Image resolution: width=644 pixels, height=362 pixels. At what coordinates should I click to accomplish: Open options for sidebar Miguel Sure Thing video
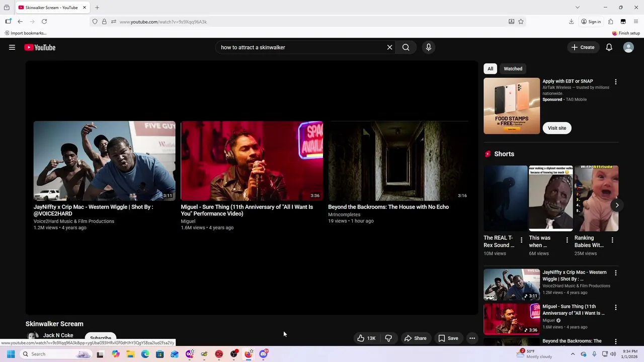click(x=615, y=307)
